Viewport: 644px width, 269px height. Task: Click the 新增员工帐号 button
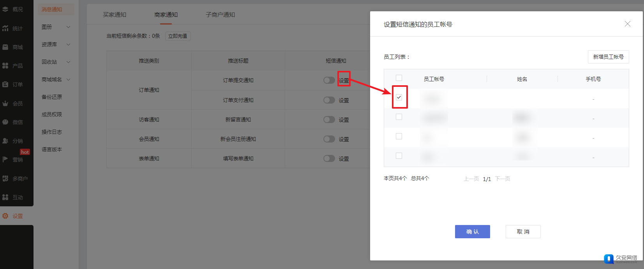[x=608, y=57]
